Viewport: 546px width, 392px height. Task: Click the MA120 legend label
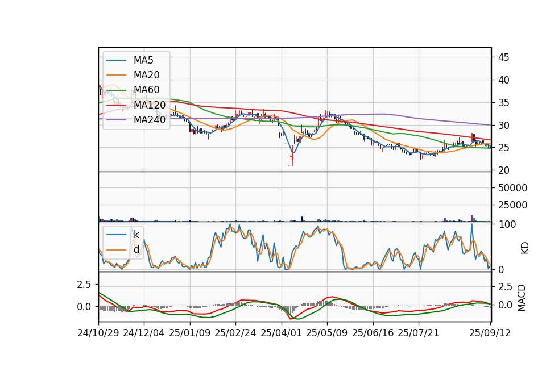point(150,105)
